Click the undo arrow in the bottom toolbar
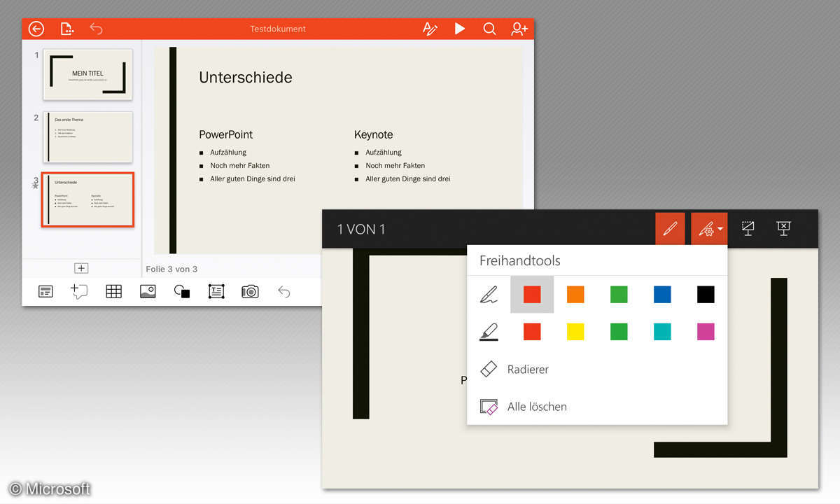Viewport: 840px width, 504px height. tap(283, 292)
